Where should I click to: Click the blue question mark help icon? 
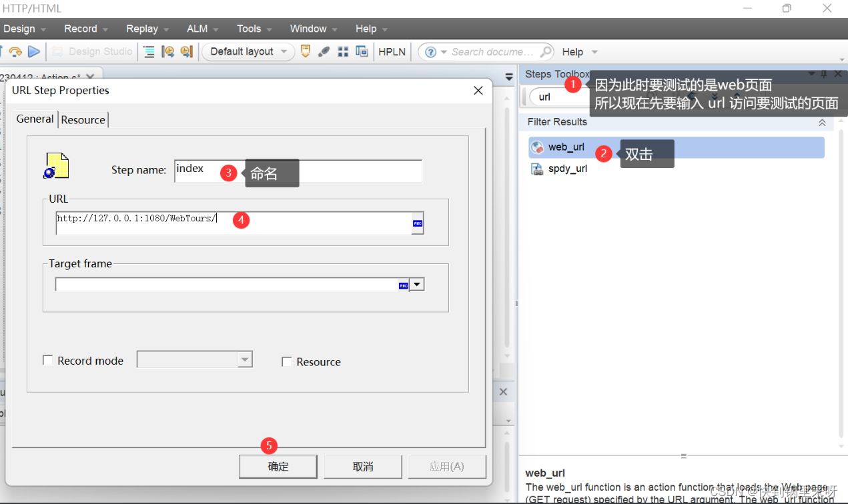point(430,51)
